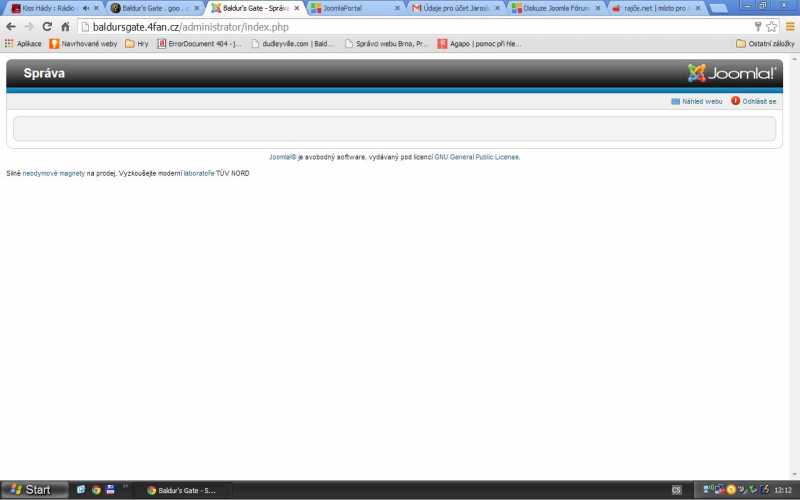Image resolution: width=800 pixels, height=500 pixels.
Task: Launch Chrome from the quick launch bar
Action: click(x=96, y=490)
